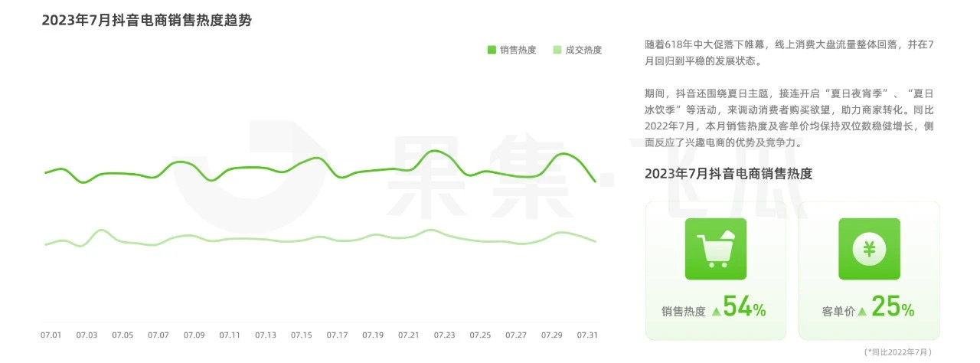Click the 2023年7月抖音电商销售热度 heading

coord(729,174)
